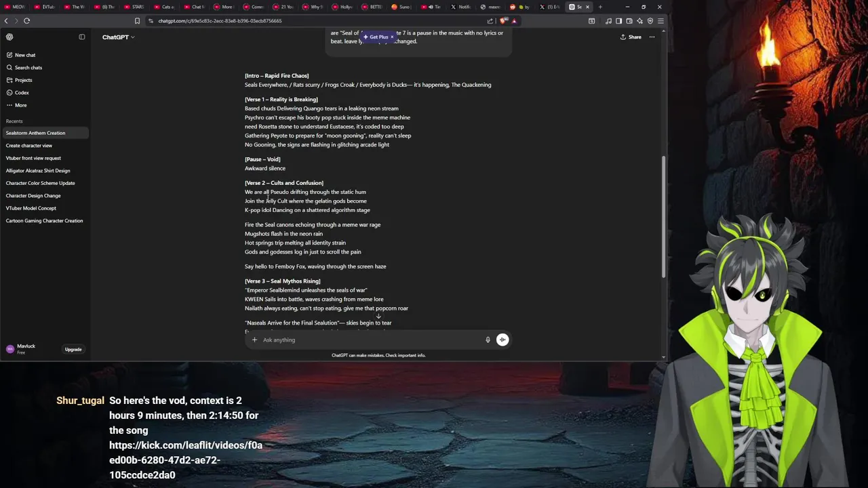Open the Brave VPN shield icon
868x488 pixels.
click(x=650, y=20)
